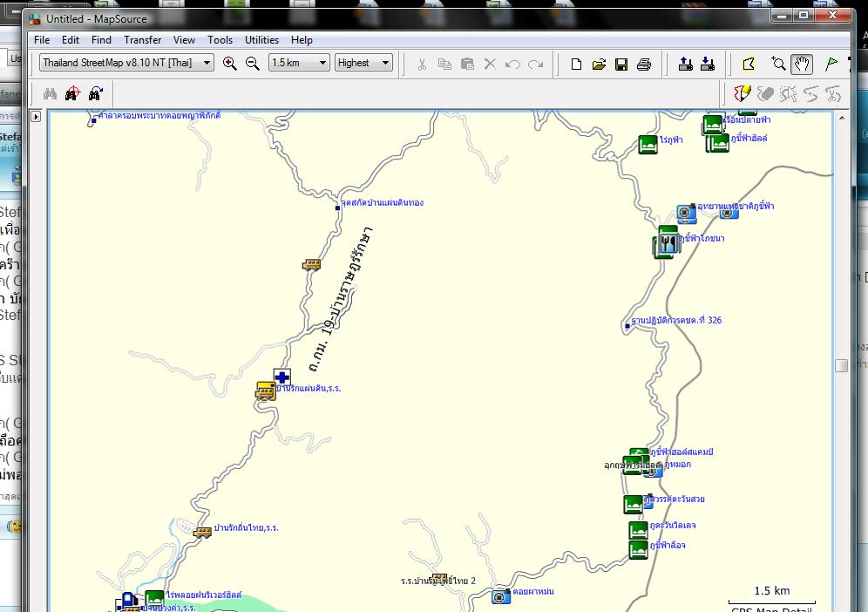Screen dimensions: 868x612
Task: Click the blue cross hospital marker on map
Action: (x=281, y=377)
